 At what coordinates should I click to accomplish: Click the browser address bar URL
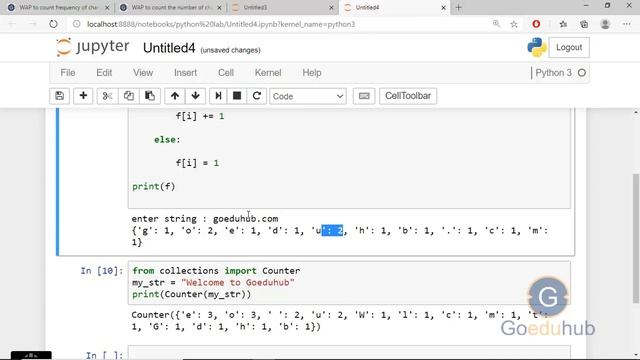pyautogui.click(x=221, y=24)
